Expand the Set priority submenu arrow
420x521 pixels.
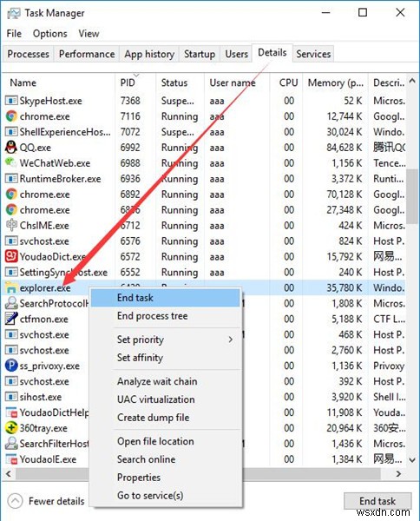tap(231, 340)
